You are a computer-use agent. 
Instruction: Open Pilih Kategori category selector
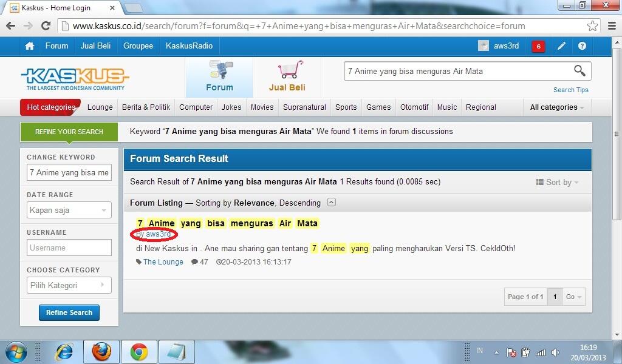[x=69, y=285]
